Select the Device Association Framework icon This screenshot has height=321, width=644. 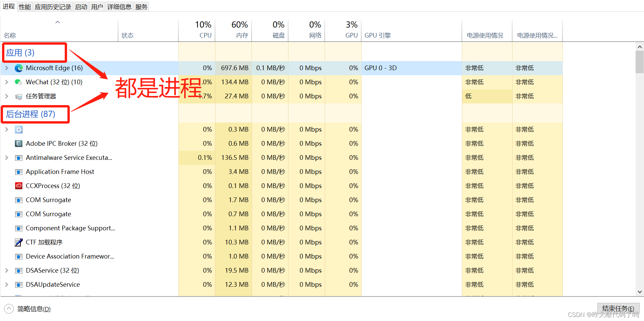tap(19, 256)
